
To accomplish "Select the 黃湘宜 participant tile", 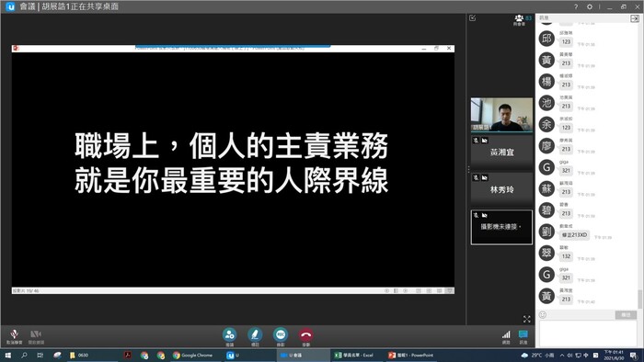I will 501,152.
